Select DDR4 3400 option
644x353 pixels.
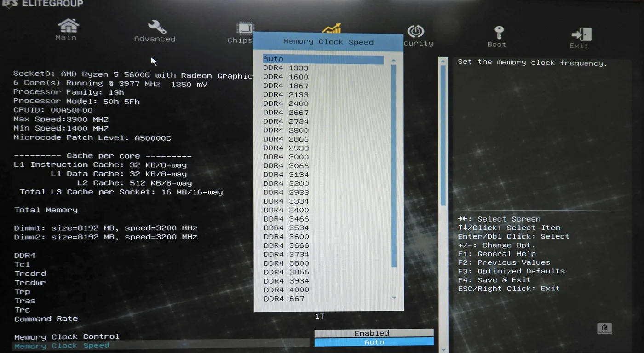coord(286,210)
